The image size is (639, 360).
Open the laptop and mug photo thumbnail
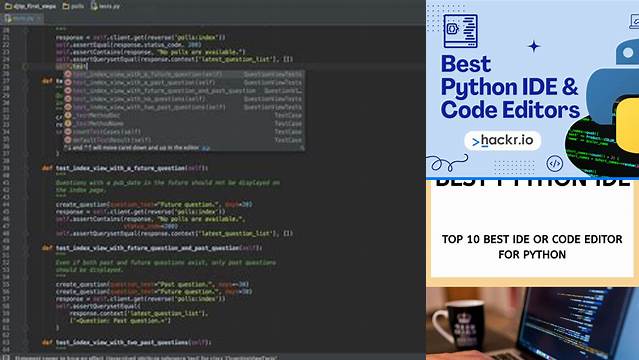(532, 324)
